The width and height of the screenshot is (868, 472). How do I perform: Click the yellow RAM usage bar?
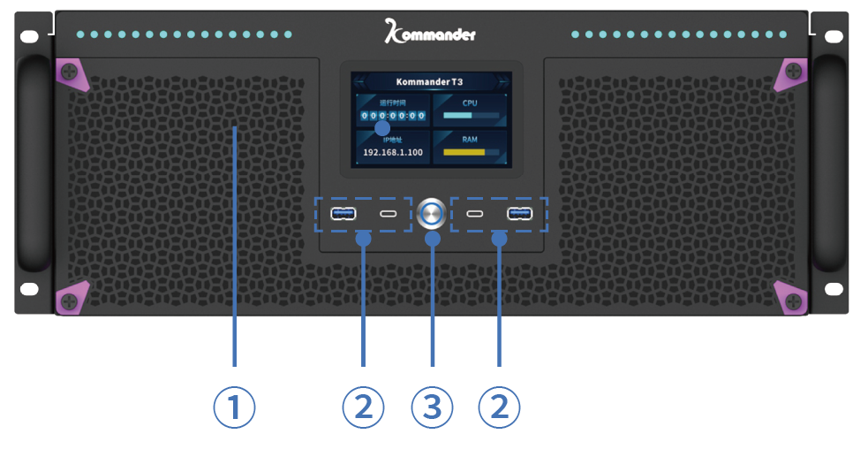point(470,152)
